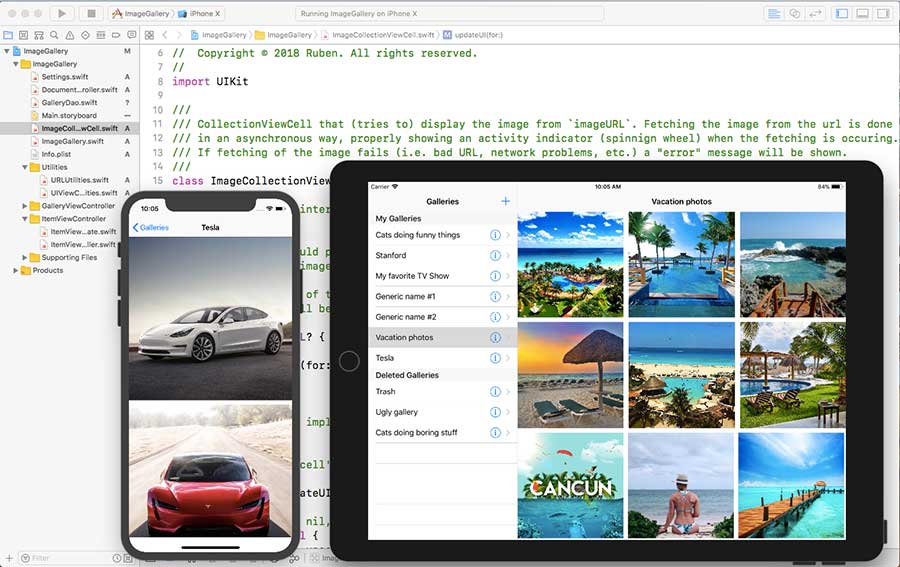
Task: Tap the white Tesla image on iPhone
Action: click(210, 319)
